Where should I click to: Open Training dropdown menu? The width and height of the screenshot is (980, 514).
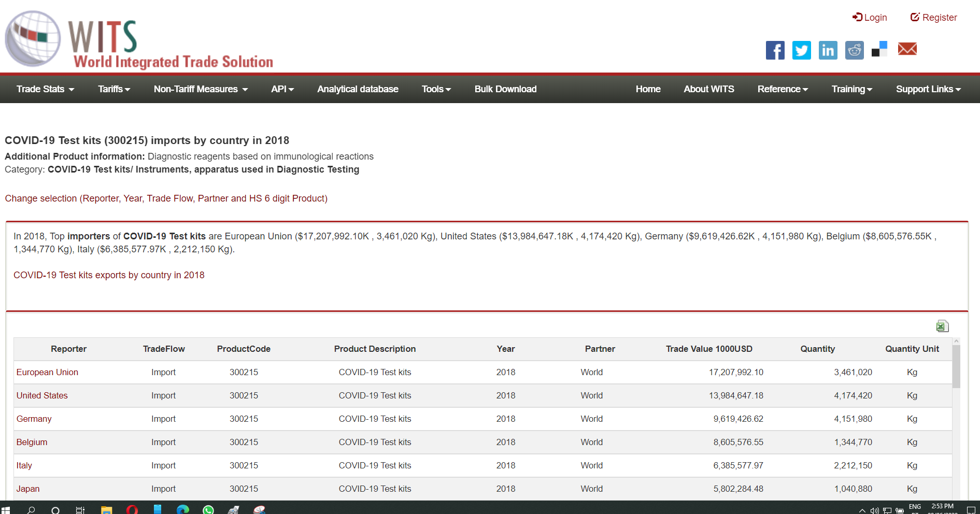pos(852,89)
